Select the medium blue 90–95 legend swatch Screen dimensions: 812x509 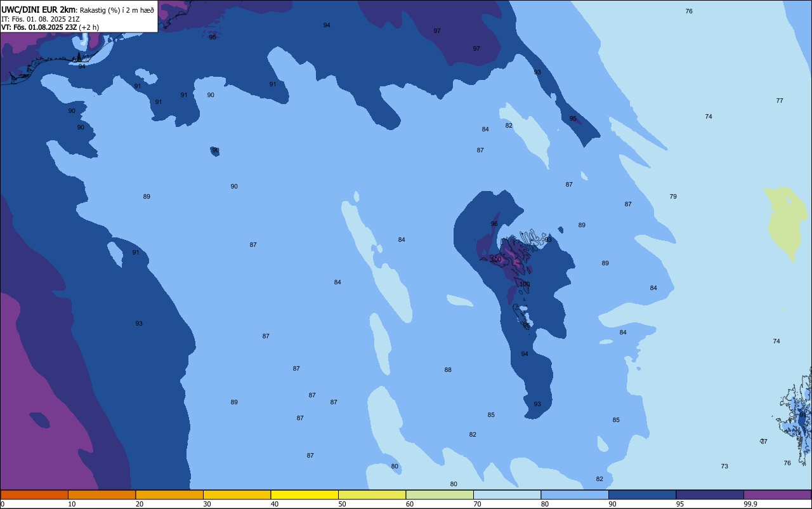click(x=642, y=494)
